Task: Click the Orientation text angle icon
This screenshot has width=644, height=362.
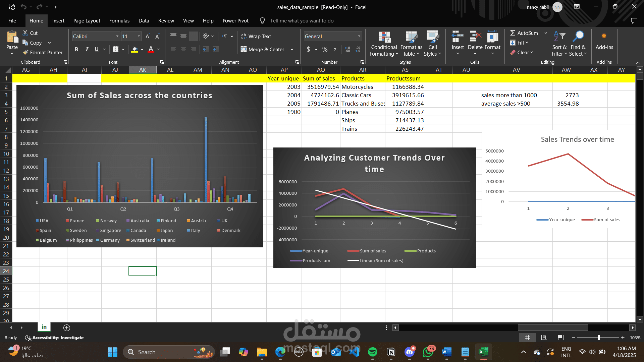Action: click(x=206, y=36)
